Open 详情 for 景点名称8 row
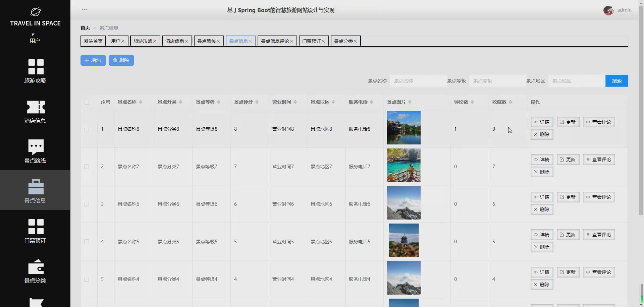This screenshot has height=307, width=644. [x=542, y=122]
